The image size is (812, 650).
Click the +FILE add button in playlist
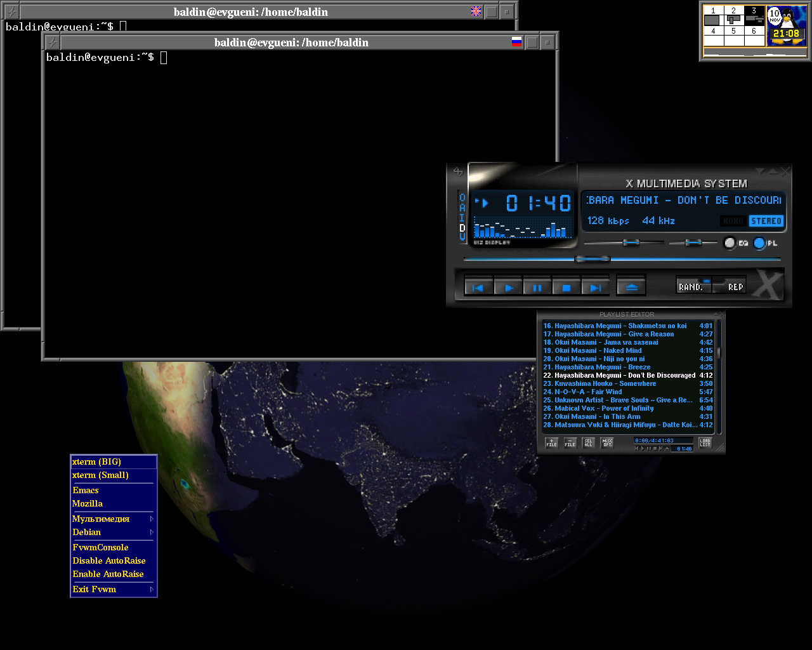[x=551, y=442]
